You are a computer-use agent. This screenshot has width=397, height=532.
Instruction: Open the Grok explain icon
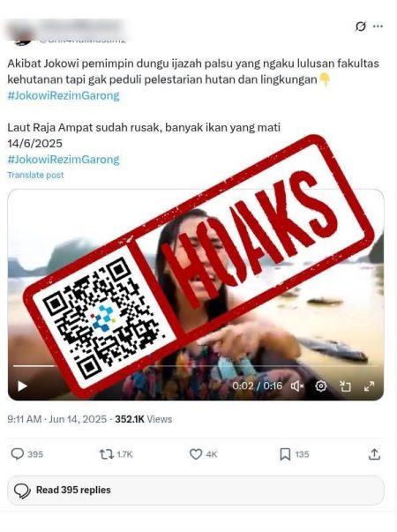click(360, 26)
